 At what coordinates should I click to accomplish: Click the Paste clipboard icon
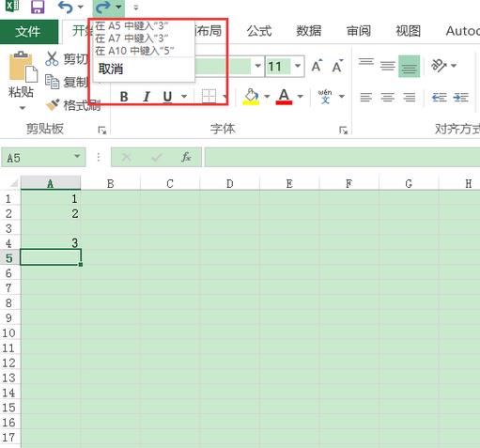click(22, 67)
